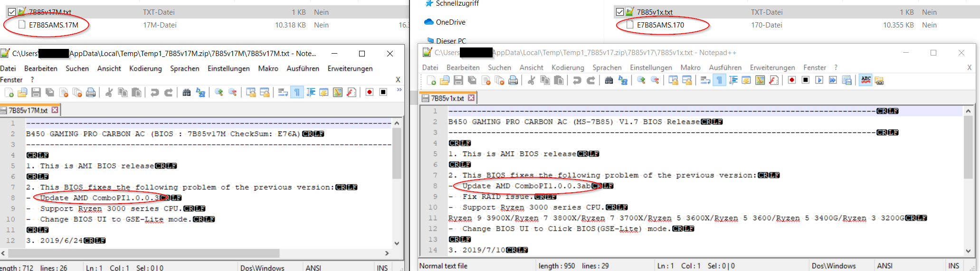Toggle synchronize horizontal scrolling in 7B85v1x.txt window

pyautogui.click(x=687, y=80)
